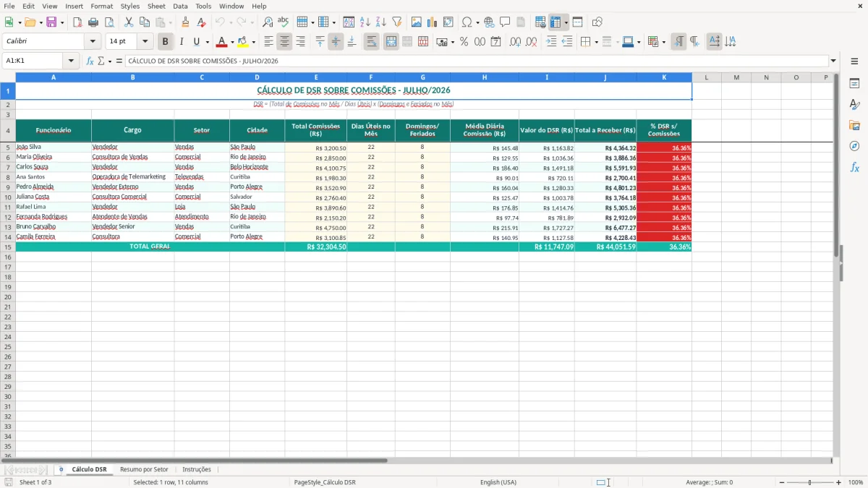The height and width of the screenshot is (488, 868).
Task: Open the Styles menu
Action: 130,6
